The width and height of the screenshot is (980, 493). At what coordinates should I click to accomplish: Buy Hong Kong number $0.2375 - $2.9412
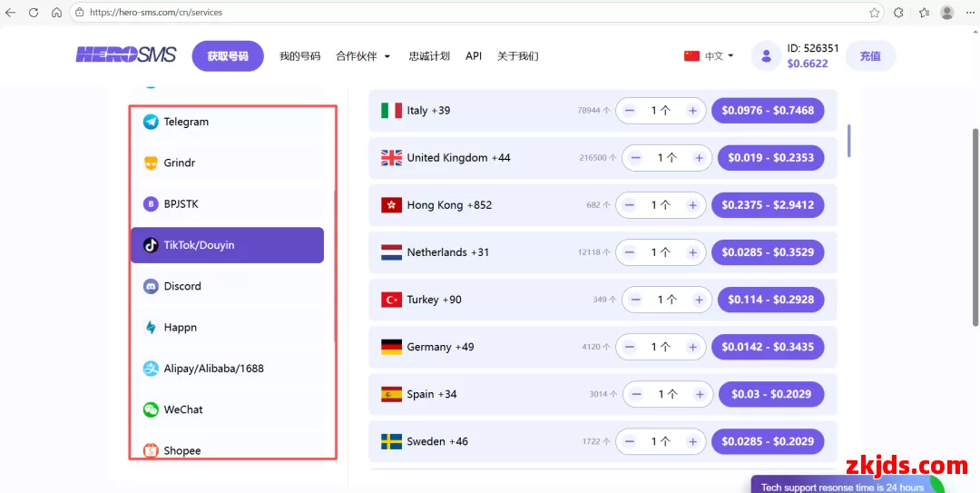pyautogui.click(x=768, y=205)
